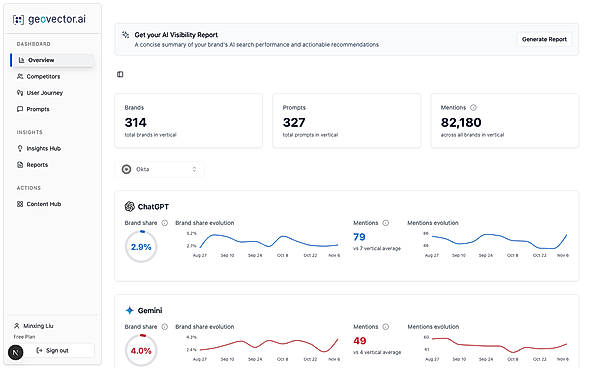
Task: Click the Gemini Brand share info icon
Action: point(165,327)
